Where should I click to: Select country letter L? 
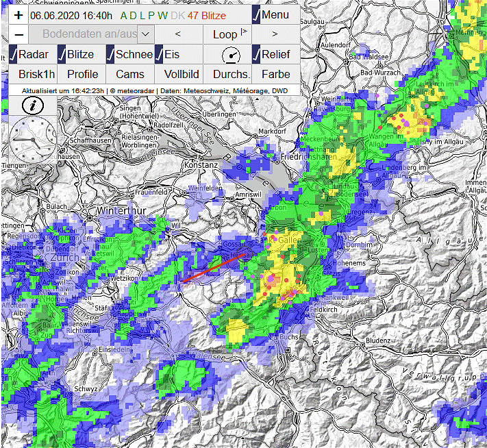pyautogui.click(x=142, y=16)
